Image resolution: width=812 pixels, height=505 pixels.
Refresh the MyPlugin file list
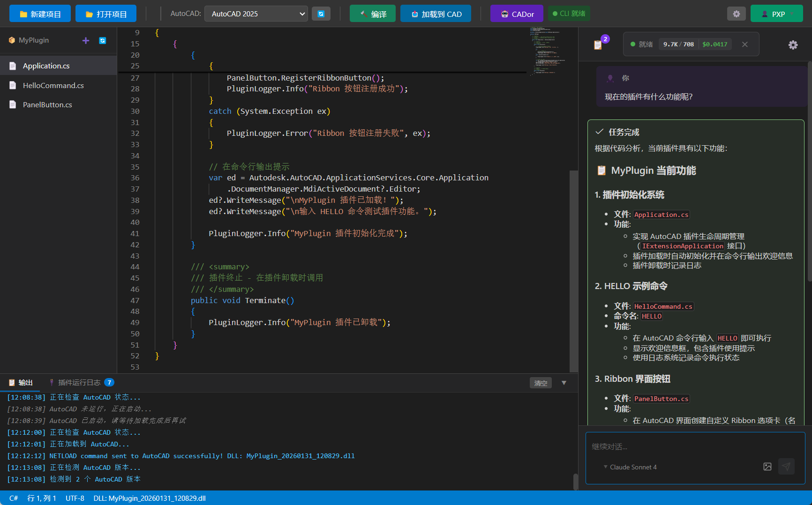pos(102,41)
